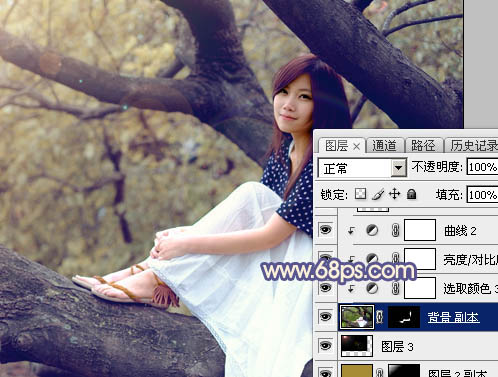
Task: Select 选取颜色 3 layer mask thumbnail
Action: pyautogui.click(x=420, y=288)
